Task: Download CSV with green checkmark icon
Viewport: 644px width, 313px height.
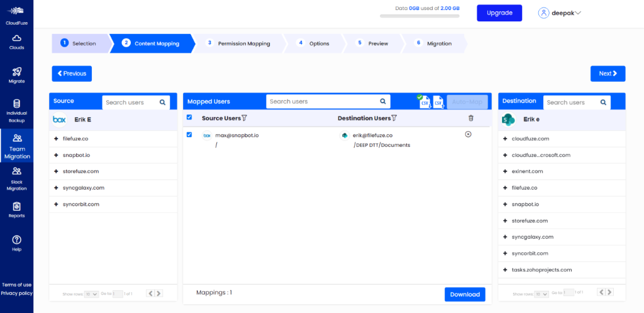Action: click(x=423, y=101)
